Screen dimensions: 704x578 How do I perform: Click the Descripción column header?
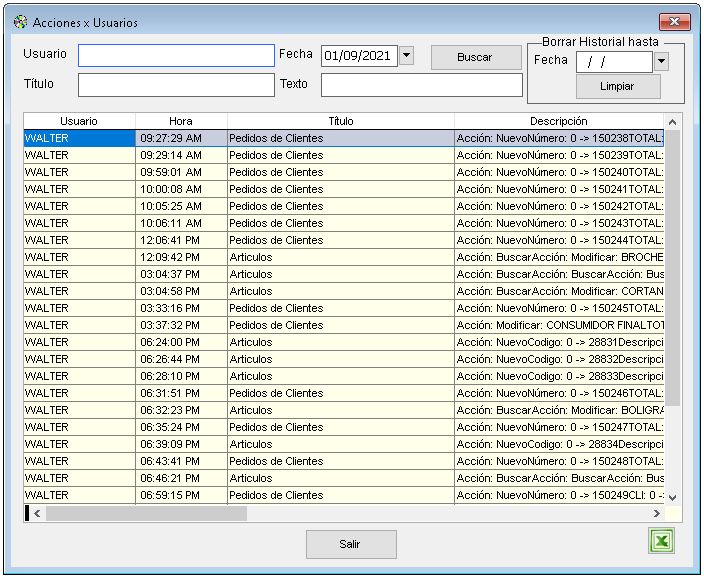558,121
